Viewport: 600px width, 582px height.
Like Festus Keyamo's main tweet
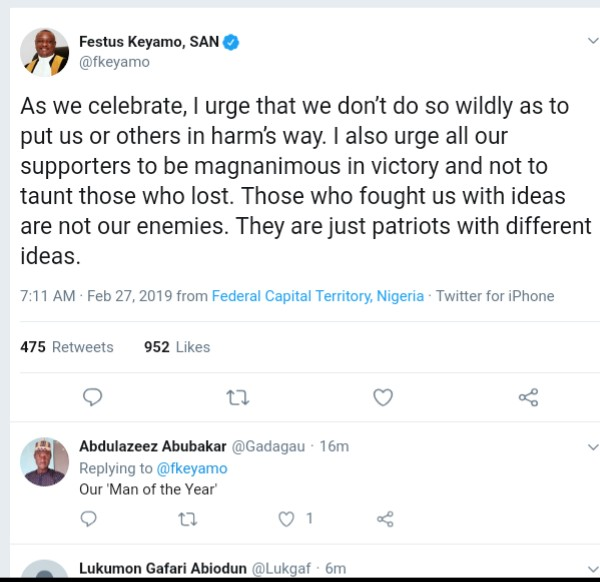382,397
